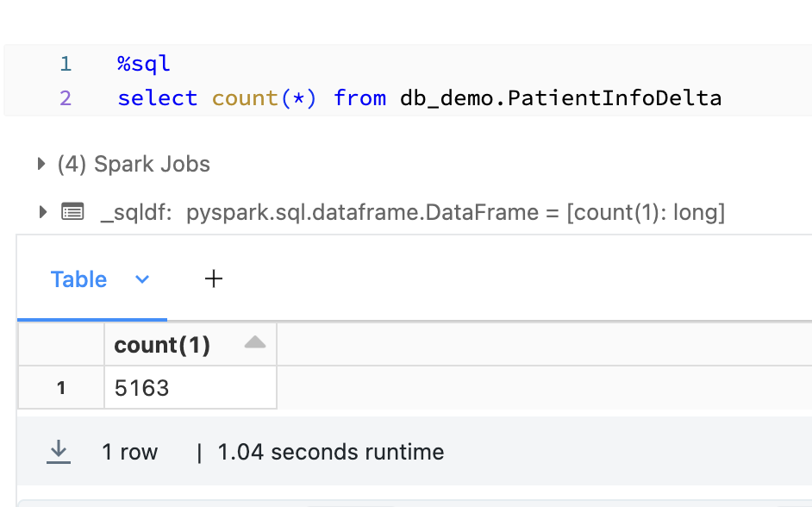This screenshot has height=507, width=812.
Task: Sort by count(1) using the sort arrow
Action: (x=255, y=342)
